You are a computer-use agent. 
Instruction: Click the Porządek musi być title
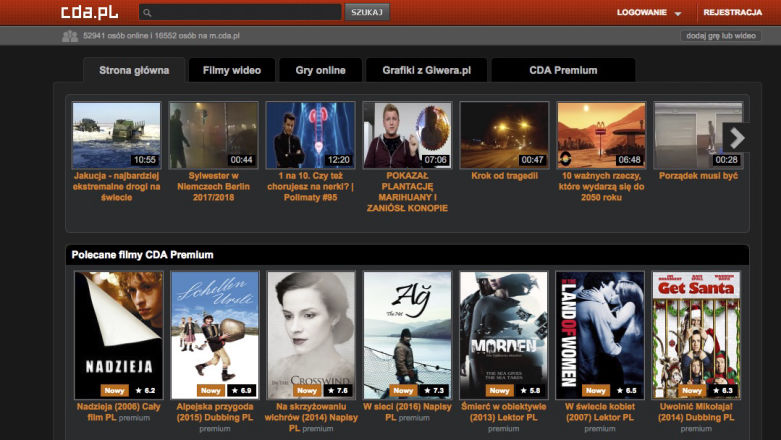(x=698, y=176)
